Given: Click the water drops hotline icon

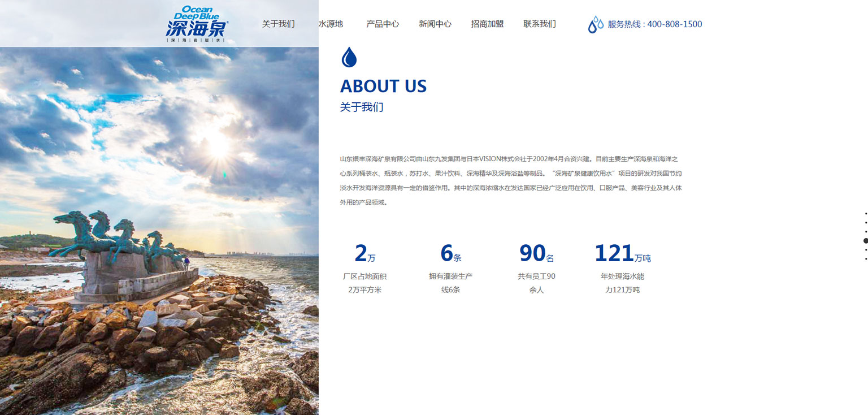Looking at the screenshot, I should (x=596, y=24).
